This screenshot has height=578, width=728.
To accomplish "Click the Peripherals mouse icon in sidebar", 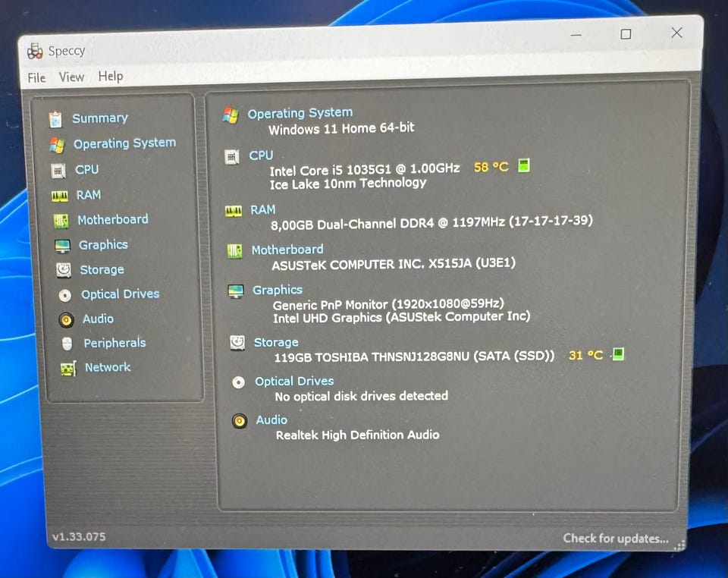I will pyautogui.click(x=67, y=344).
